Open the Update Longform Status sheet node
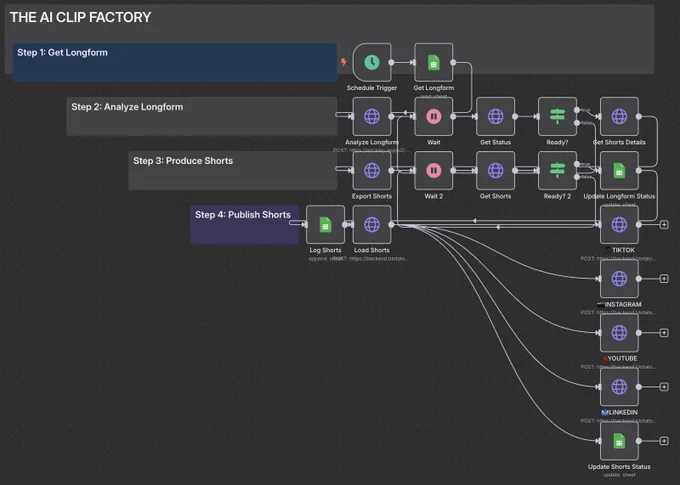This screenshot has height=485, width=680. point(619,170)
